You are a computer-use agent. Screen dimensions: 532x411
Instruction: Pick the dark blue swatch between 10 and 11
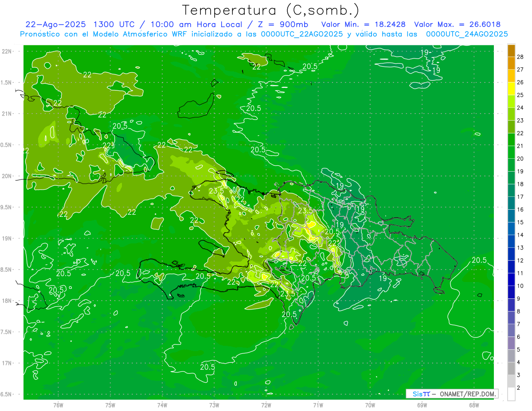(511, 280)
